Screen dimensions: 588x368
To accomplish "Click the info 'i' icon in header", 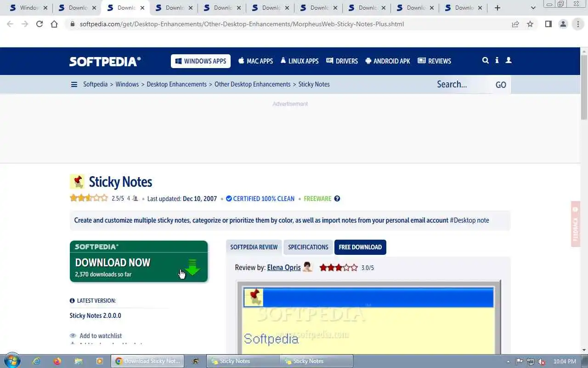I will pos(497,60).
